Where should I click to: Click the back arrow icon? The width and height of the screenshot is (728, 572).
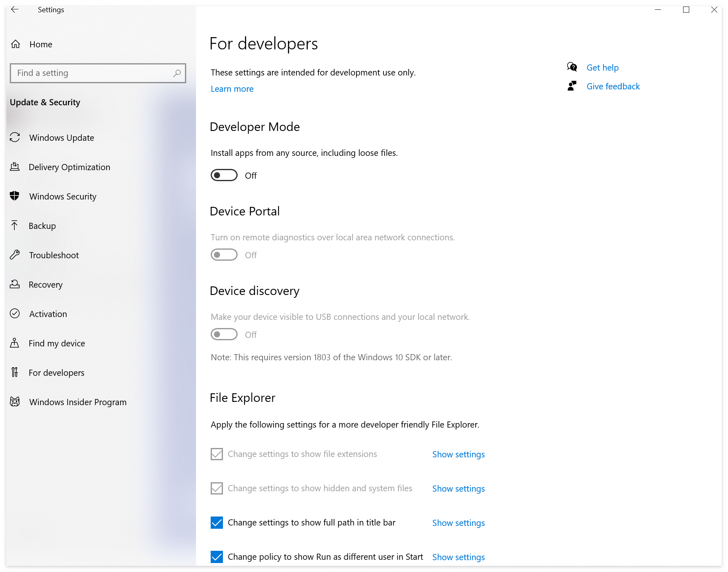coord(15,9)
